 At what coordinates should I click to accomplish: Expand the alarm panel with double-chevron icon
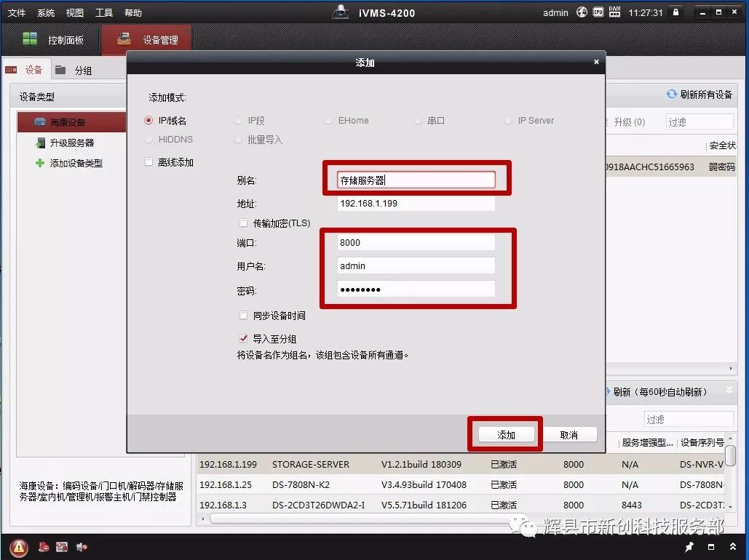pyautogui.click(x=733, y=547)
